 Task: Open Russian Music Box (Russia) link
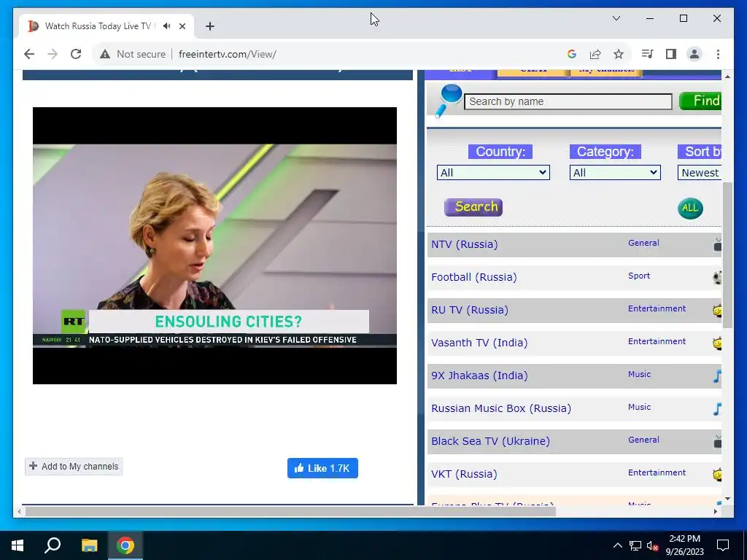click(x=501, y=408)
